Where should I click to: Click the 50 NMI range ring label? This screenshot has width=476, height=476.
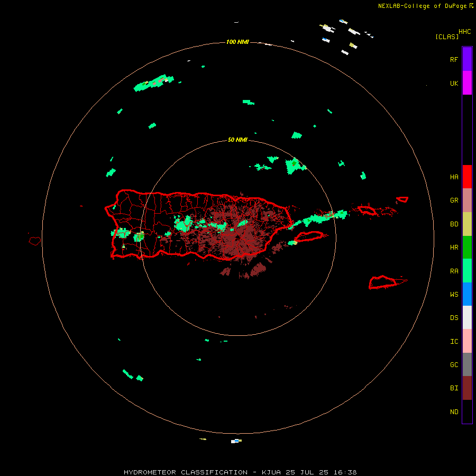click(x=237, y=140)
